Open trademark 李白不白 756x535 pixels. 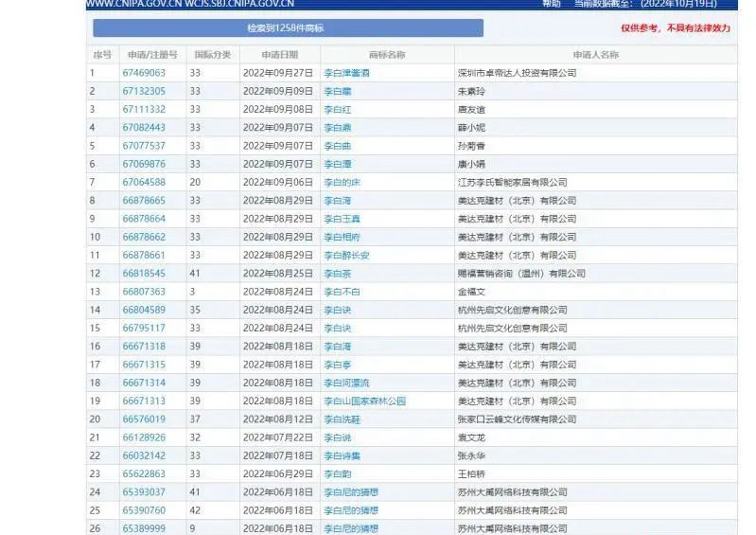click(x=342, y=292)
